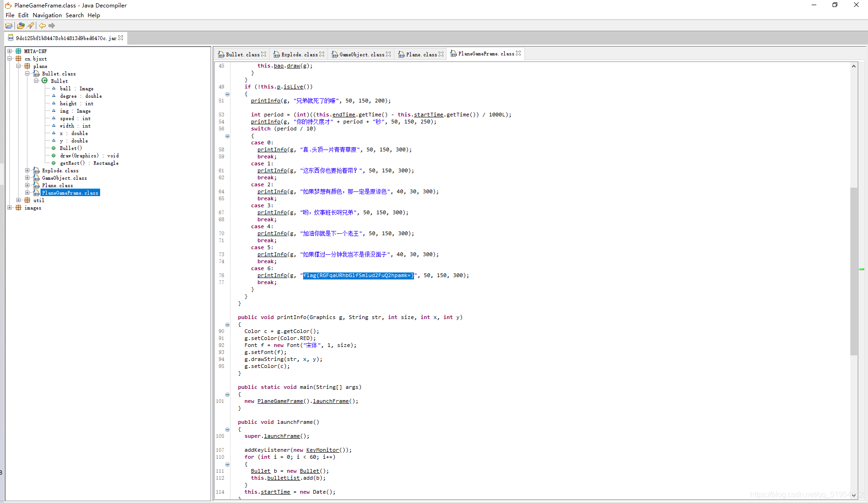Click the method icon beside draw(Graphics)

[54, 156]
